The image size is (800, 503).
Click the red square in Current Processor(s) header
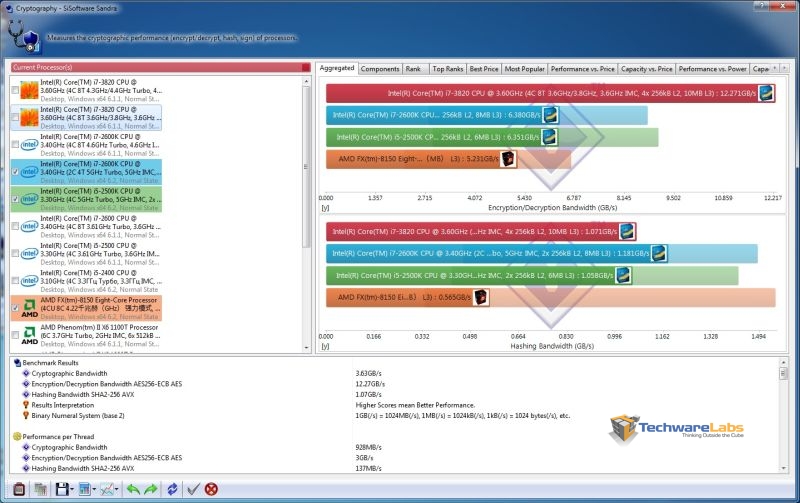306,67
